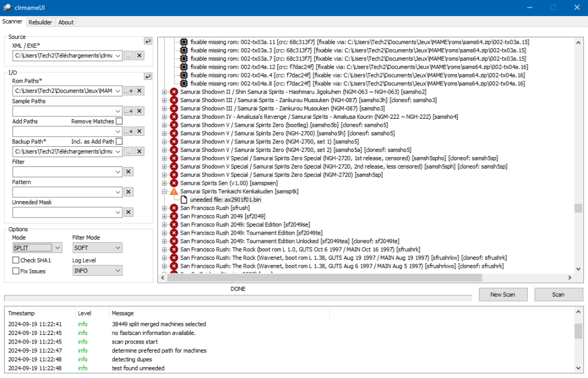Click the reset arrow icon in the Source panel
This screenshot has height=378, width=588.
coord(148,41)
